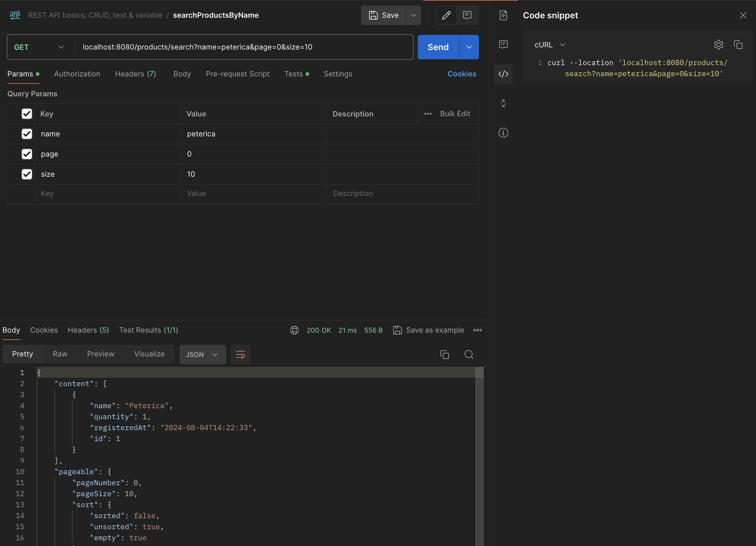Disable the page query parameter

27,154
